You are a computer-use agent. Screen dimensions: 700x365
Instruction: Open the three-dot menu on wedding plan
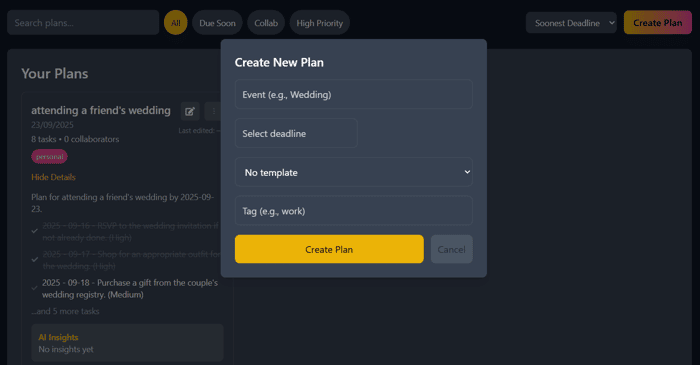click(x=213, y=111)
